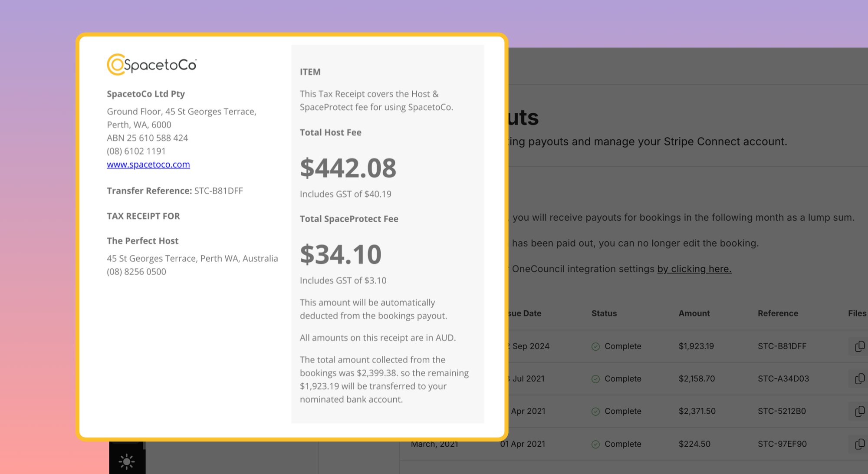The image size is (868, 474).
Task: Click Complete checkmark icon for $2,371.50 payout
Action: click(595, 411)
